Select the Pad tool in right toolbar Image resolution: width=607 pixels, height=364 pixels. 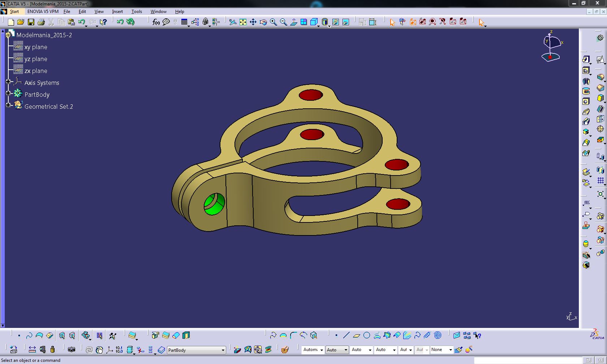[586, 60]
